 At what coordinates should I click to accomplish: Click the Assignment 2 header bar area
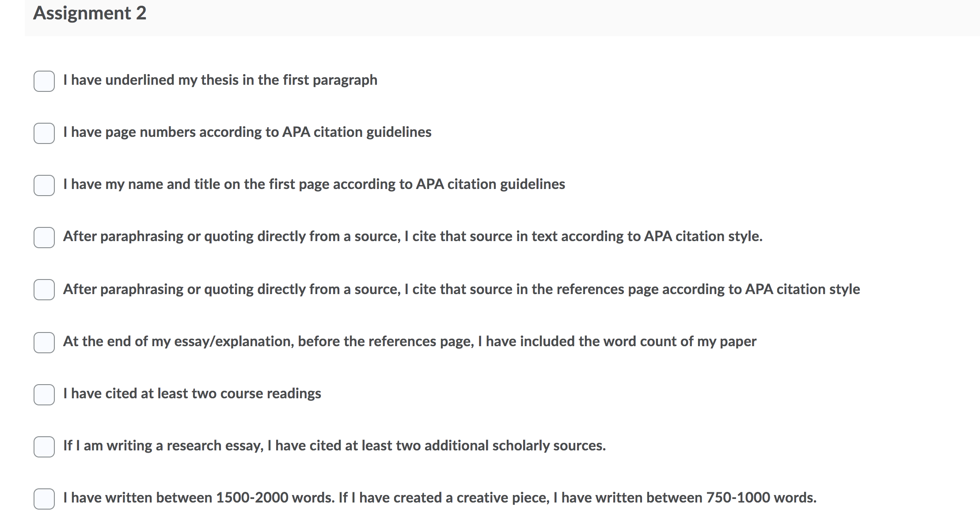tap(502, 18)
